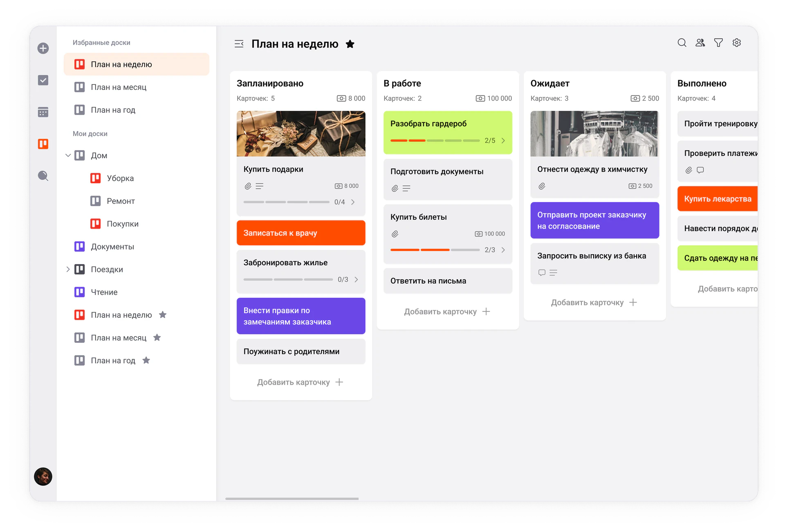
Task: Click the dry-cleaning photo on Отнести одежду card
Action: point(594,134)
